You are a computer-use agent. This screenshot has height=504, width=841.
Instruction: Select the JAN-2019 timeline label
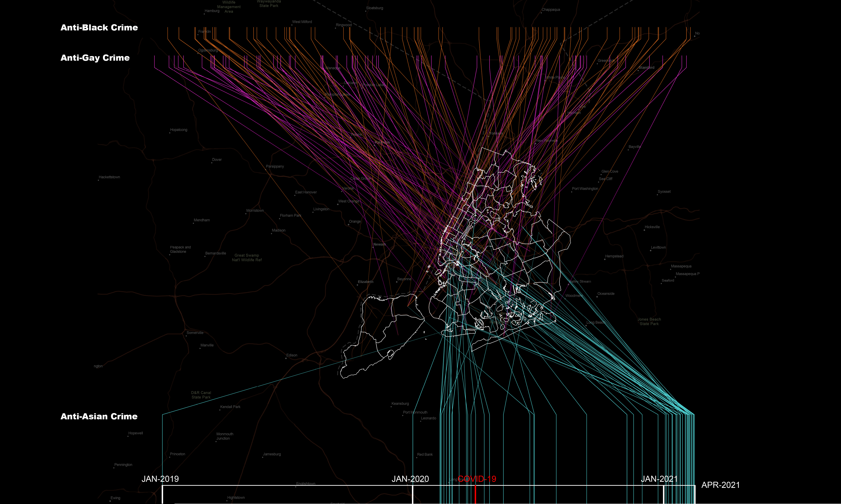(x=160, y=479)
